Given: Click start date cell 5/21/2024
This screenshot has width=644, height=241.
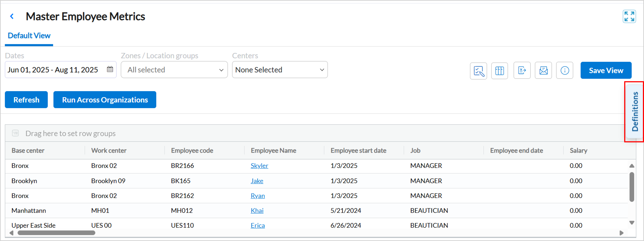Looking at the screenshot, I should coord(346,211).
